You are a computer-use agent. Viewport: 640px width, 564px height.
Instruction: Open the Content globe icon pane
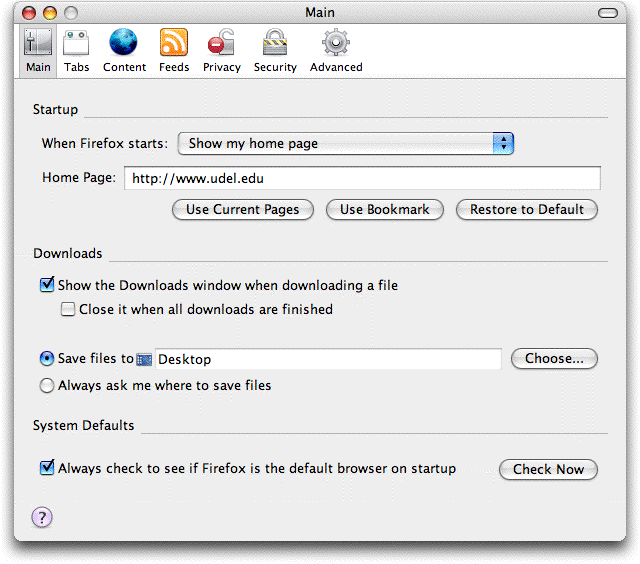click(x=123, y=42)
